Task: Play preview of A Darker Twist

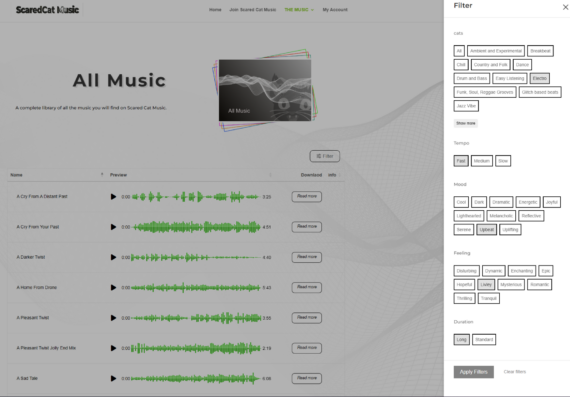Action: click(x=113, y=257)
